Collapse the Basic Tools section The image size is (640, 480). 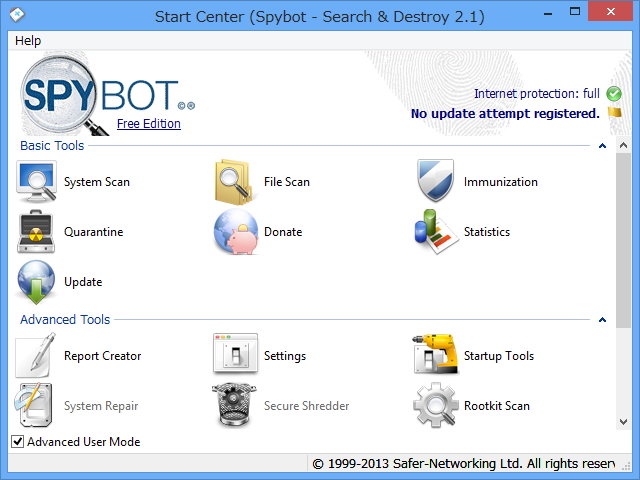click(x=602, y=146)
